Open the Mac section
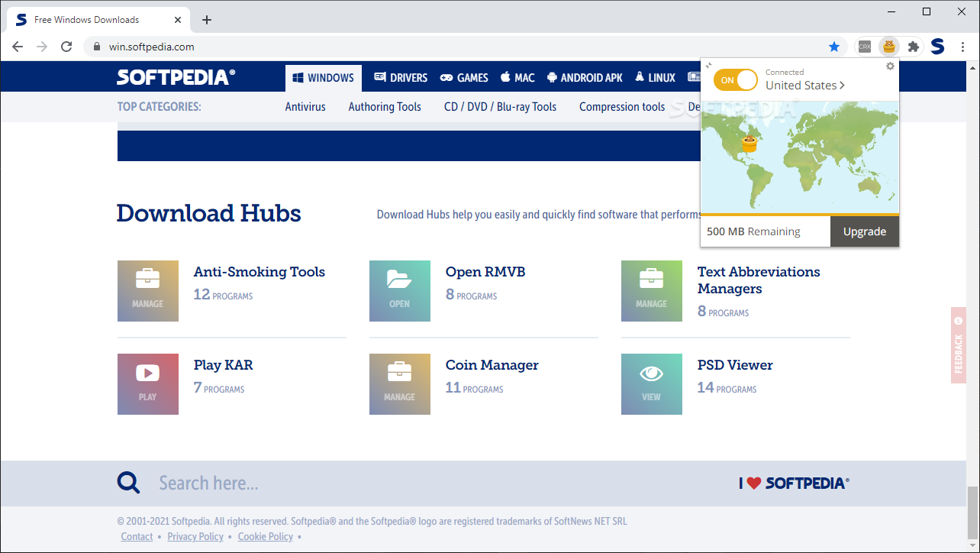Image resolution: width=980 pixels, height=553 pixels. pos(517,78)
